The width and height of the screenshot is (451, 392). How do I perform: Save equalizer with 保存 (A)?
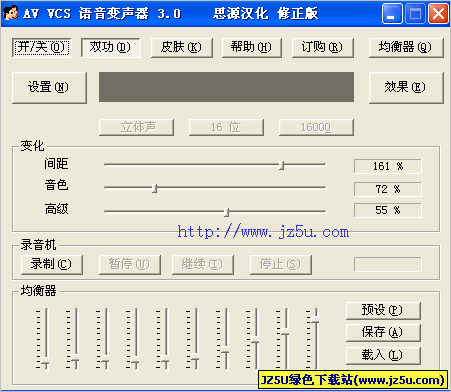[383, 333]
